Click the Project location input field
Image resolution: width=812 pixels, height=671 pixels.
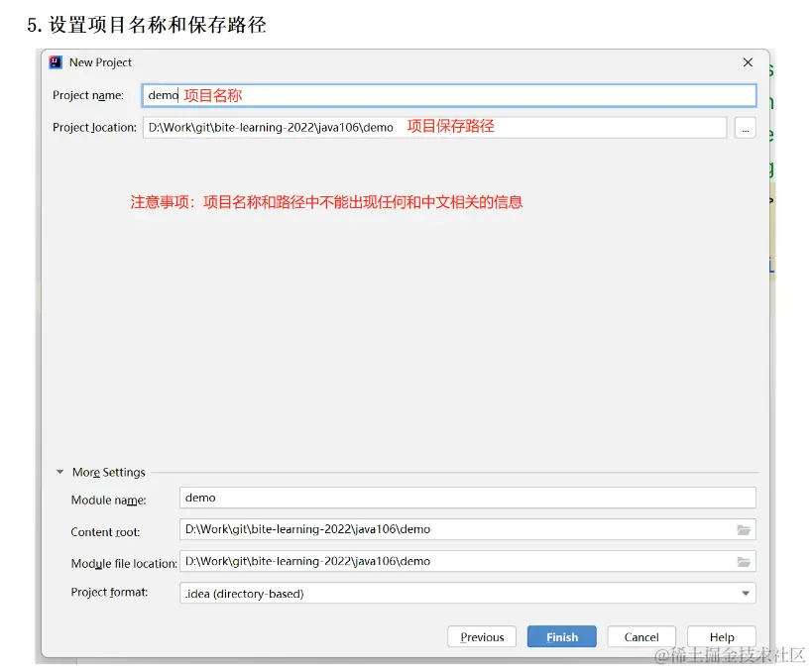click(434, 128)
